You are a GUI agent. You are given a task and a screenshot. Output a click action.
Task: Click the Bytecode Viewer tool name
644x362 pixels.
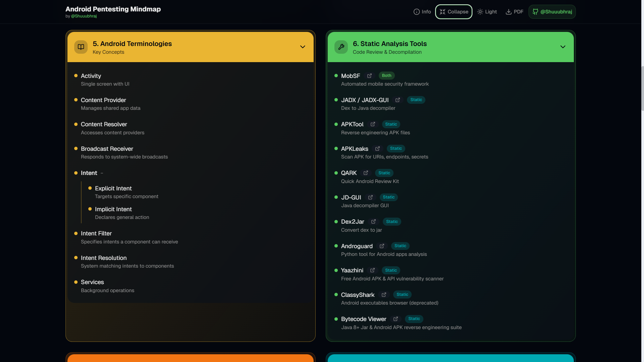[x=364, y=319]
